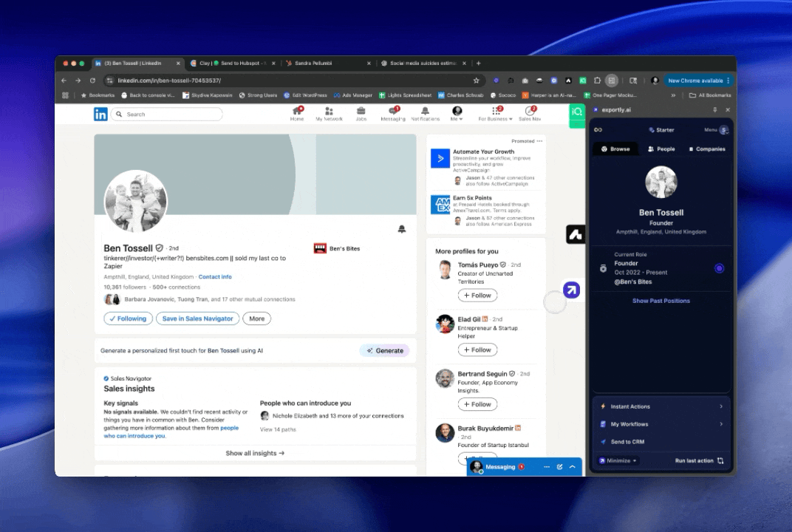Select the current role Founder radio
Viewport: 792px width, 532px height.
coord(720,268)
